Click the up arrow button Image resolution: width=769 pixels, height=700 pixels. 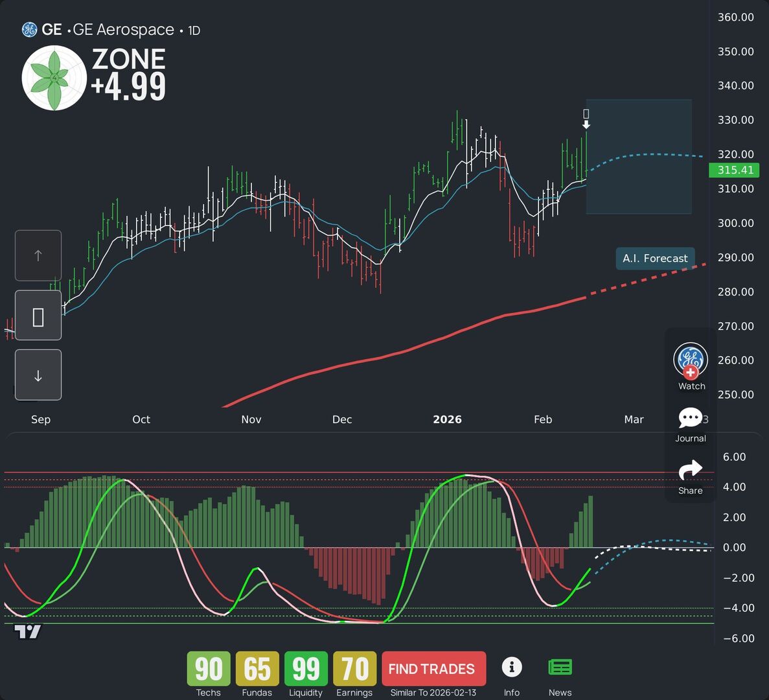coord(38,255)
